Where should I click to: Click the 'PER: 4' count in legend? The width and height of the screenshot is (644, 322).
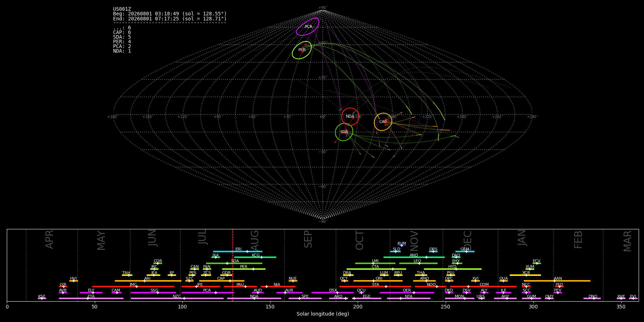[x=122, y=42]
